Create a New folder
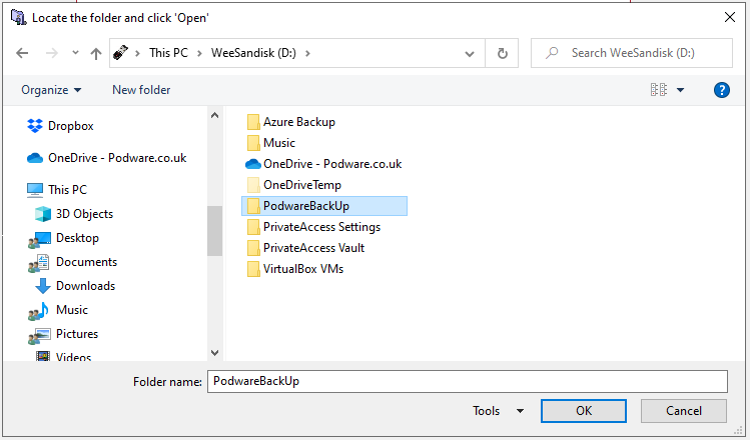Viewport: 750px width, 440px height. click(141, 90)
